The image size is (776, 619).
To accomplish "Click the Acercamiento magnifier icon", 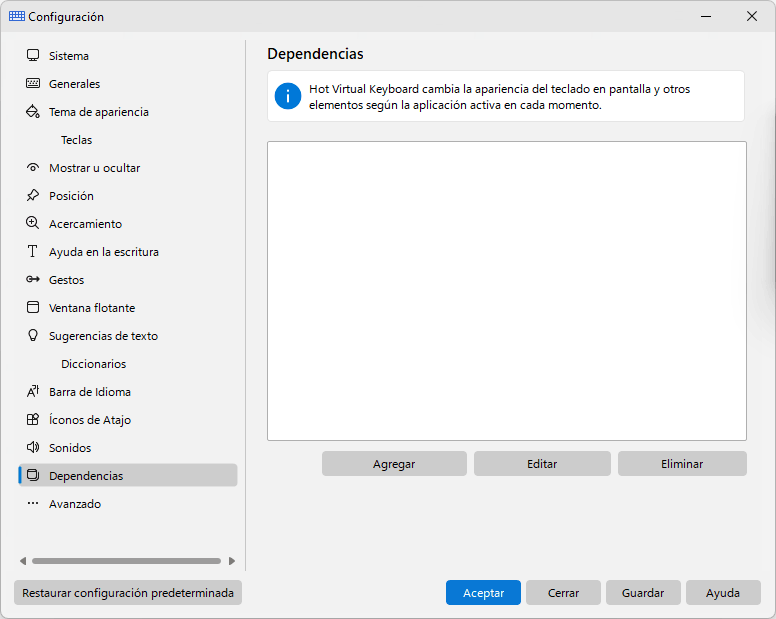I will [33, 223].
